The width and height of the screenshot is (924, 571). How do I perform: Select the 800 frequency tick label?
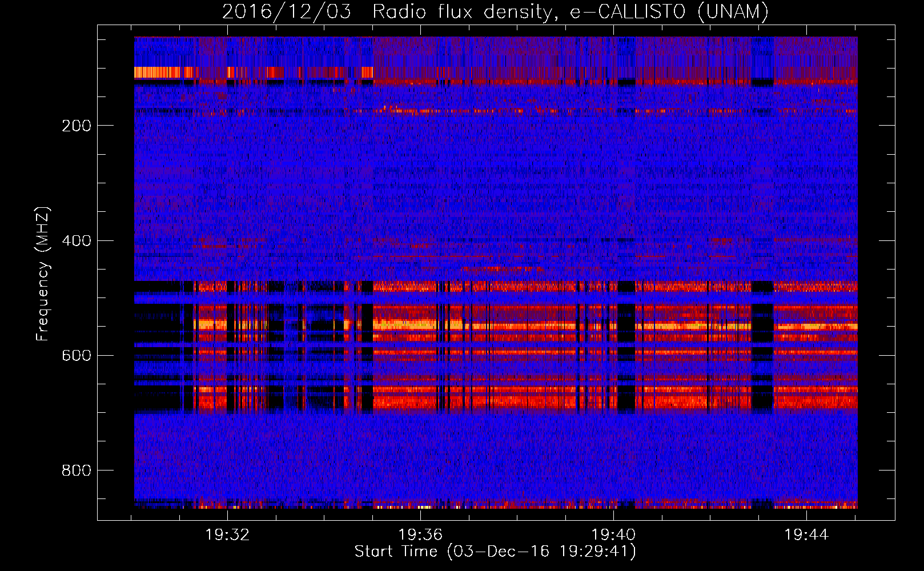[77, 471]
